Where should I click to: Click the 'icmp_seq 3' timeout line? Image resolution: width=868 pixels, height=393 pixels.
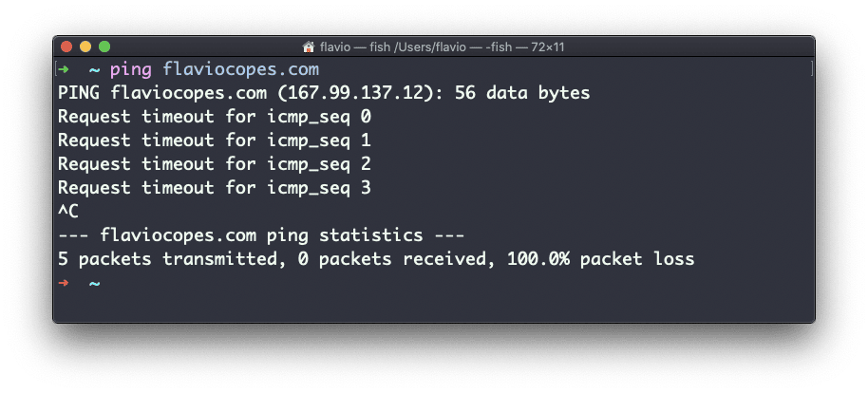(215, 188)
